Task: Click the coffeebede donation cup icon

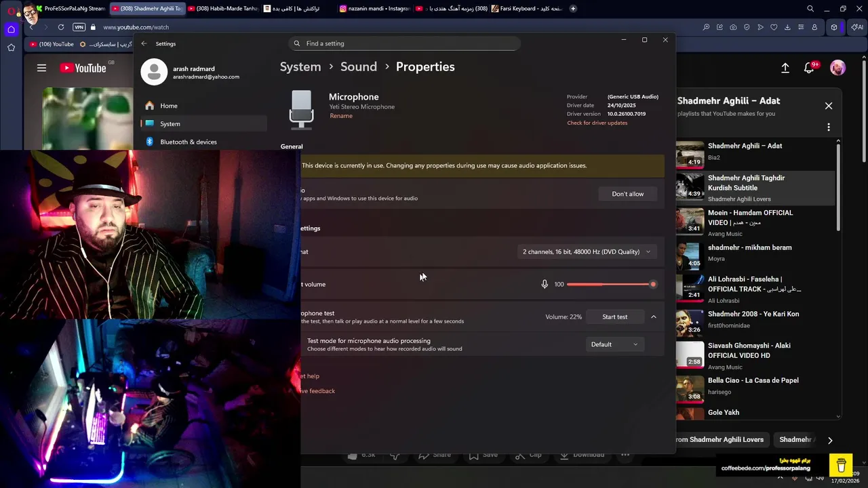Action: click(841, 465)
